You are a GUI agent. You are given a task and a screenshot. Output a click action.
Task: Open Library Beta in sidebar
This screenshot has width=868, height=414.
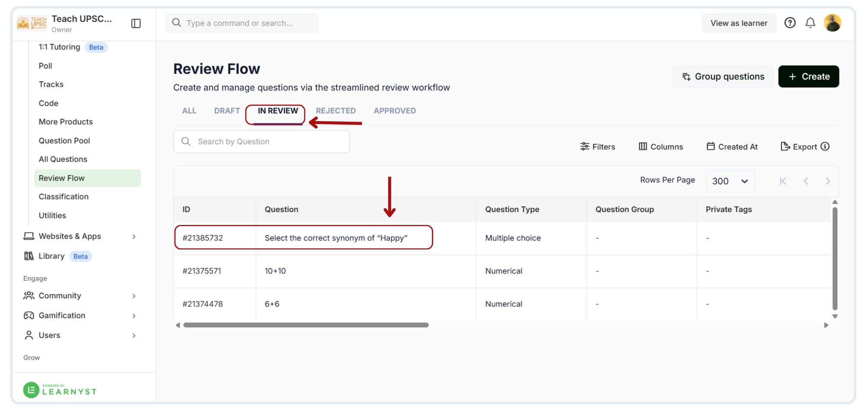pos(57,256)
